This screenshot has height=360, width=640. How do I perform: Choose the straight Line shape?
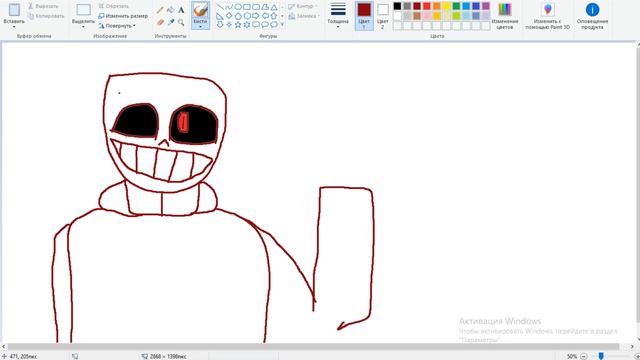[220, 7]
